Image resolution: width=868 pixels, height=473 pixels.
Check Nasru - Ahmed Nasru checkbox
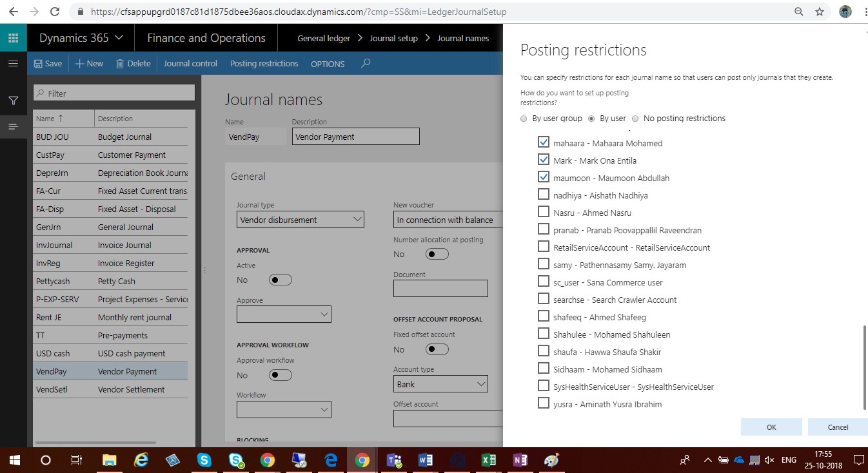(543, 212)
